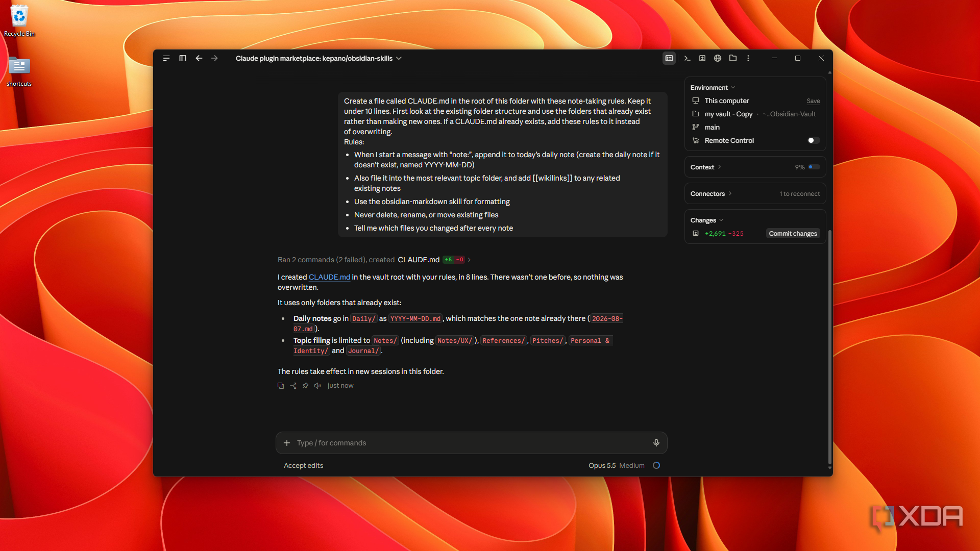Toggle the details panel icon in title bar

[x=669, y=58]
